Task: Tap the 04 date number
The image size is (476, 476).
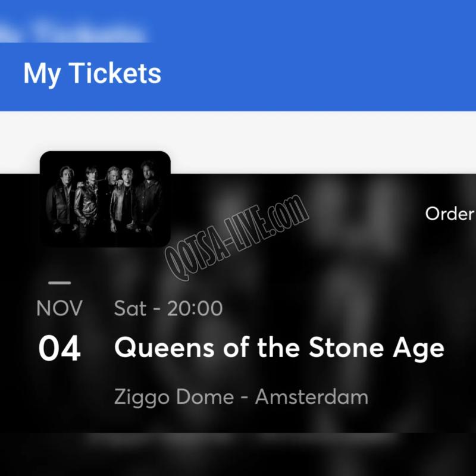Action: click(59, 348)
